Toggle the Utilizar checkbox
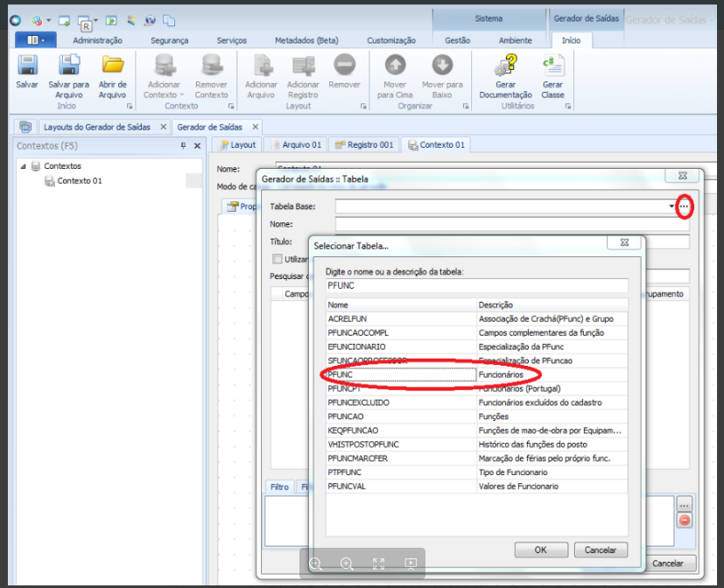 (x=277, y=259)
